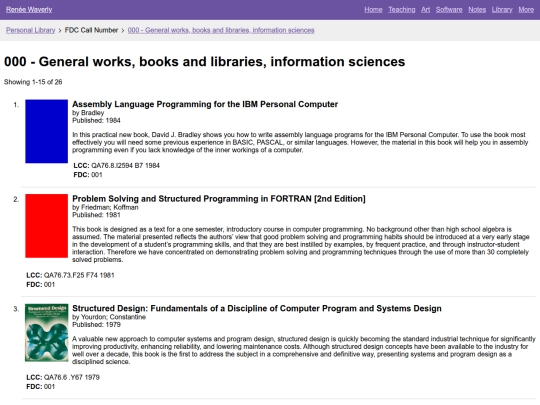Open the Teaching nav link
540x405 pixels.
click(x=402, y=10)
